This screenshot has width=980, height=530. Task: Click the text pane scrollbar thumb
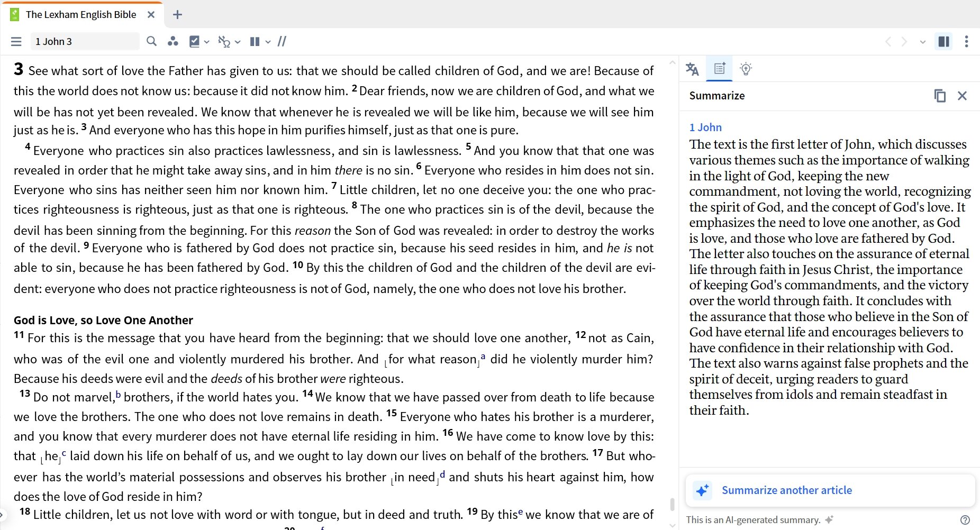pyautogui.click(x=673, y=504)
